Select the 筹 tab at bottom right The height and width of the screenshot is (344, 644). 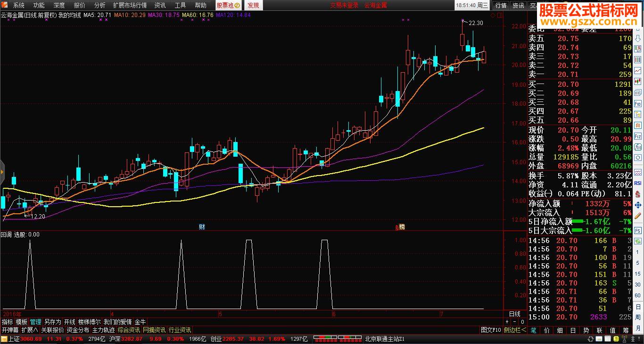pos(626,330)
